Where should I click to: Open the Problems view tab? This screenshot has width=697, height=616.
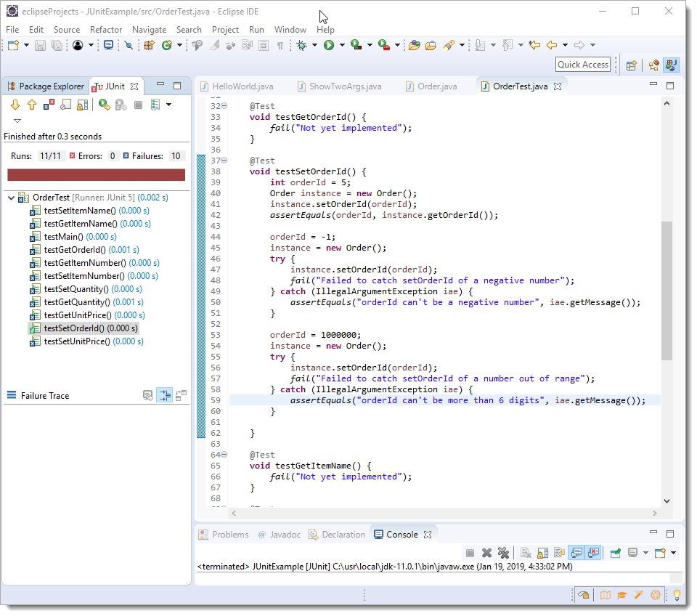coord(224,535)
